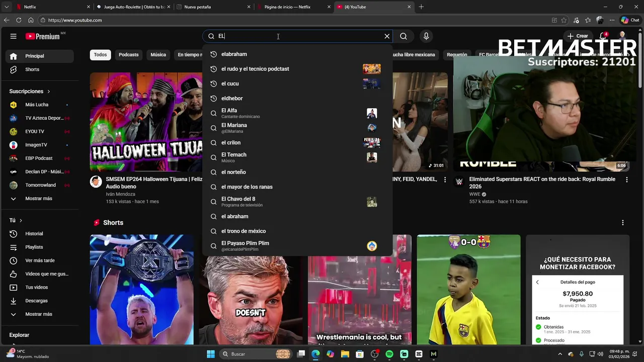Screen dimensions: 644x362
Task: Select the Música filter chip
Action: click(x=158, y=55)
